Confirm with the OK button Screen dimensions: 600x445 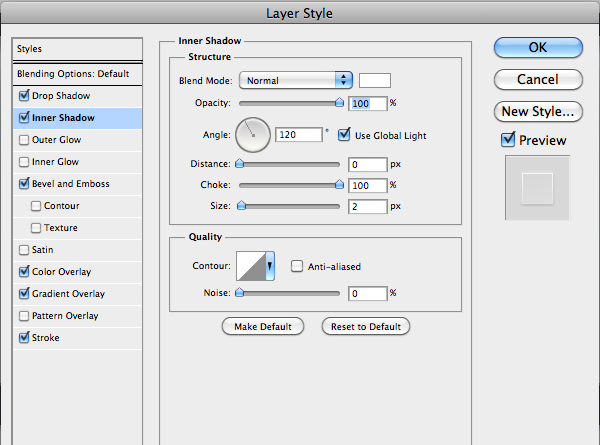coord(538,47)
